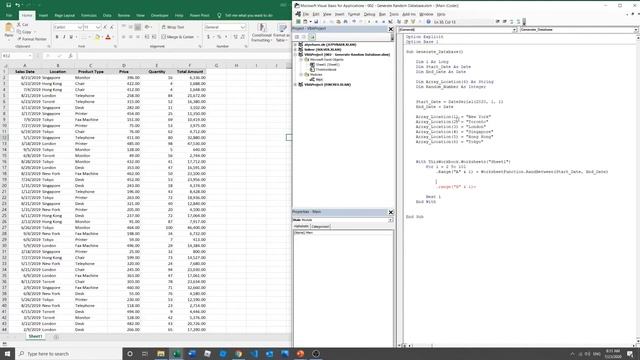Open the Developer tab in Excel's ribbon
This screenshot has height=360, width=640.
159,16
